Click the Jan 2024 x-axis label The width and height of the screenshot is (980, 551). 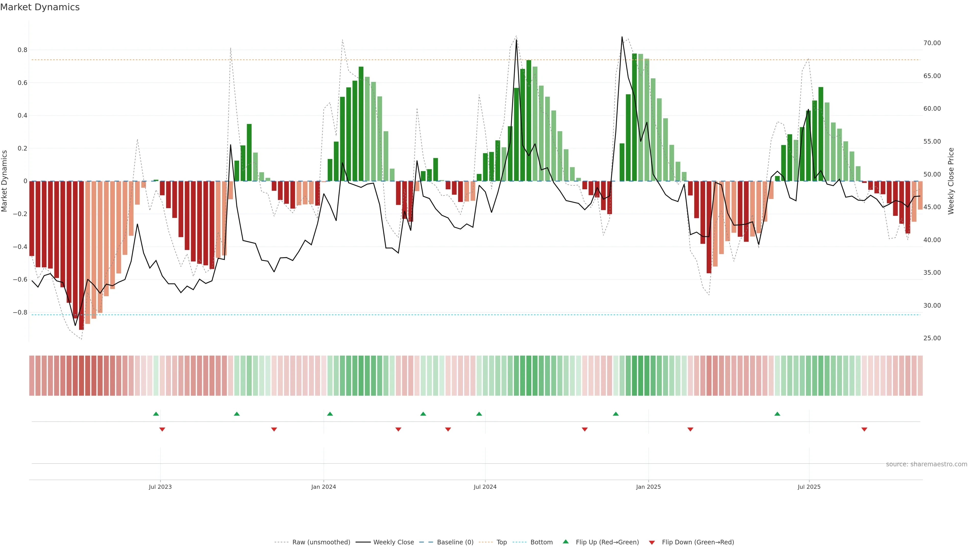pos(323,487)
